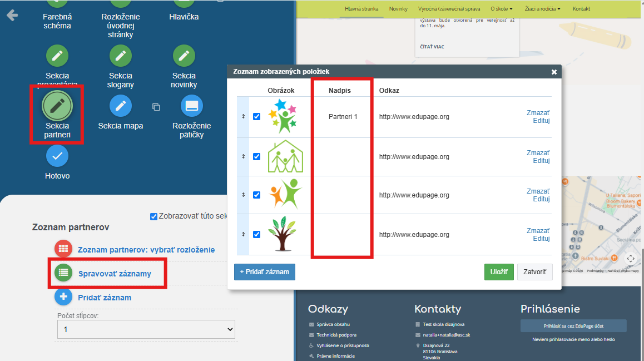The width and height of the screenshot is (644, 361).
Task: Expand Žiaci a rodičia menu
Action: tap(543, 9)
